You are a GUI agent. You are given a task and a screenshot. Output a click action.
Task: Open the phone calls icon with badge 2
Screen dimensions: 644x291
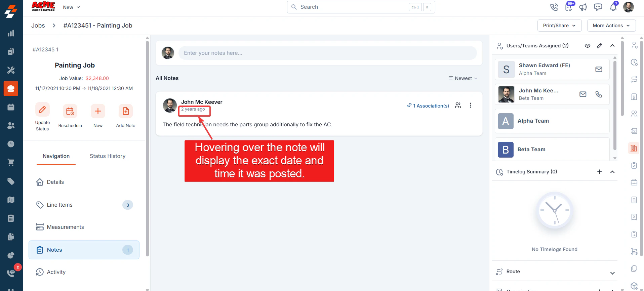click(x=11, y=273)
